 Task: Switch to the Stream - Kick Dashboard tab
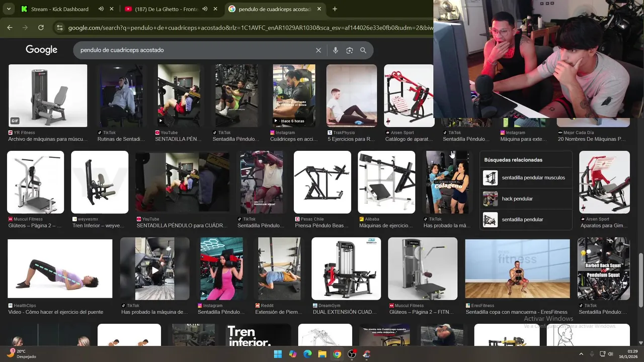tap(59, 9)
